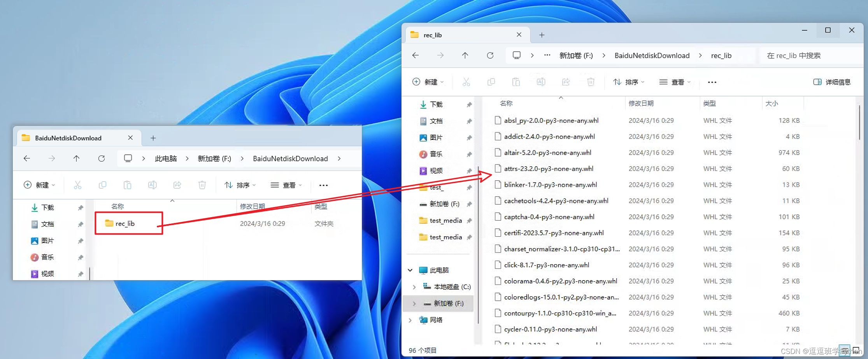Viewport: 868px width, 359px height.
Task: Add new tab in BaiduNetdiskDownload window
Action: 153,138
